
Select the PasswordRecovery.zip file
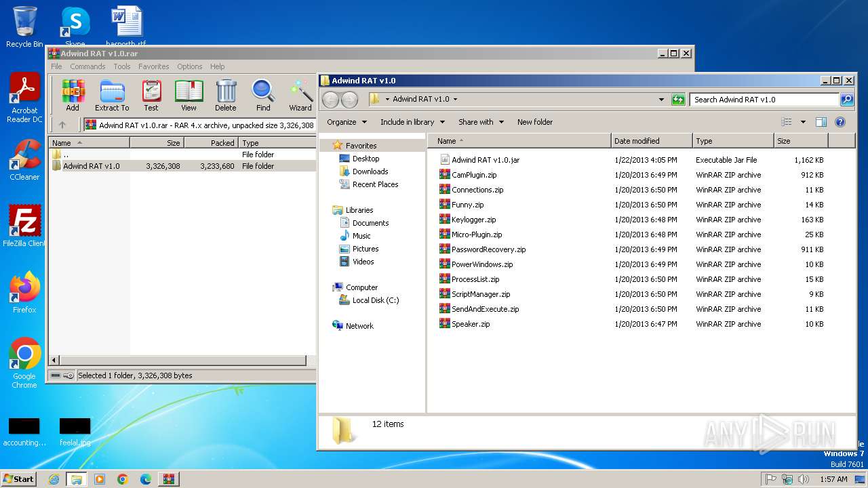[488, 249]
